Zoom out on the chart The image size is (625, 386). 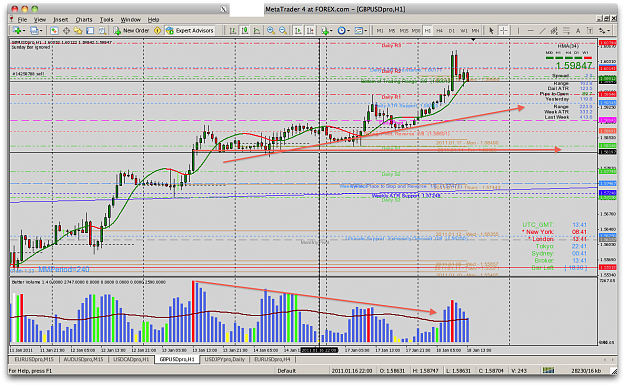point(283,30)
